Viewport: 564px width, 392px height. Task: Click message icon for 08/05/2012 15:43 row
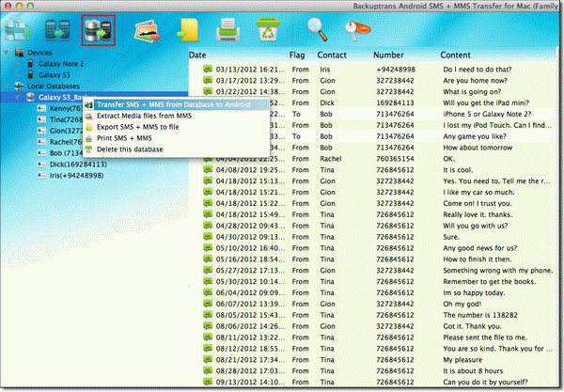207,314
